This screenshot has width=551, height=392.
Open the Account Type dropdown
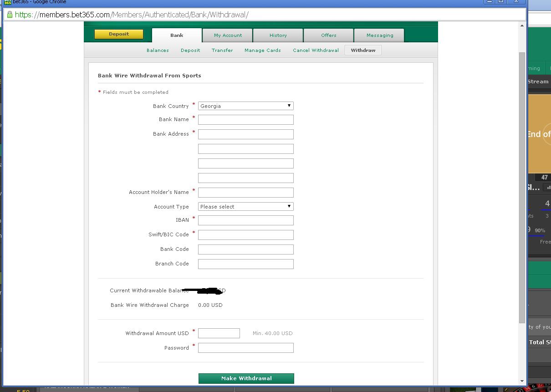tap(246, 207)
